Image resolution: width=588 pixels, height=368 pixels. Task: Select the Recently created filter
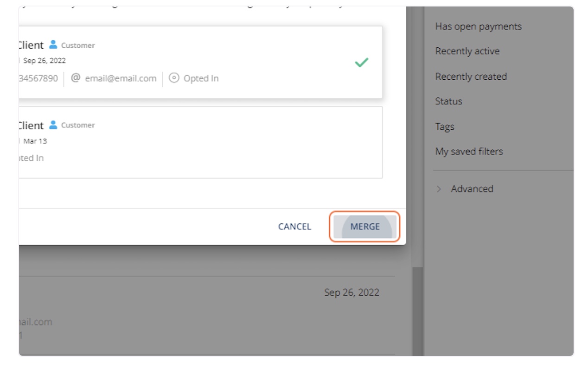[471, 76]
